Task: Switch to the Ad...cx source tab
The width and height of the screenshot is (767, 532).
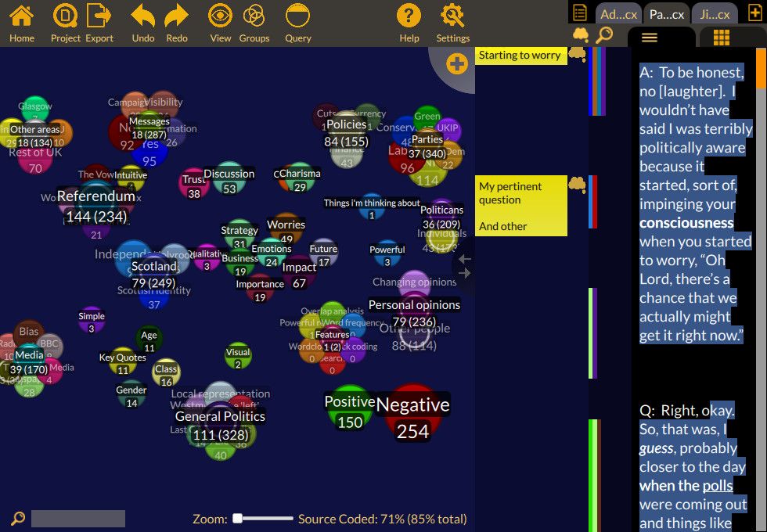Action: [x=618, y=13]
